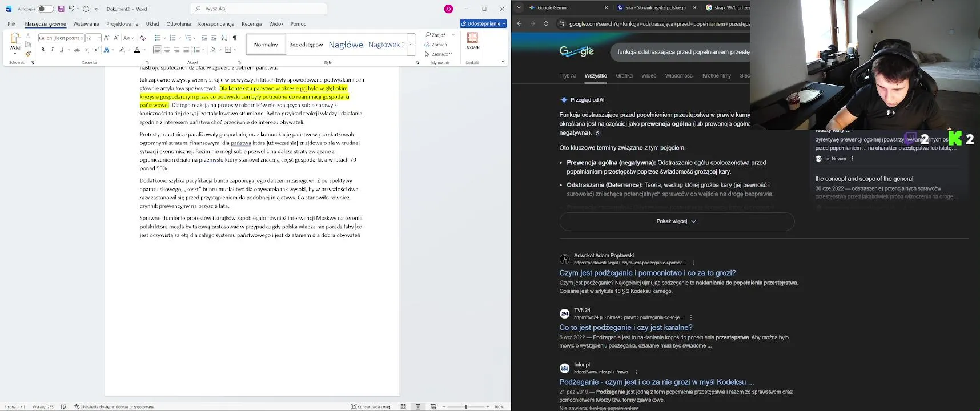
Task: Open TVN24 result 'Co to jest podżeganie'
Action: tap(626, 328)
